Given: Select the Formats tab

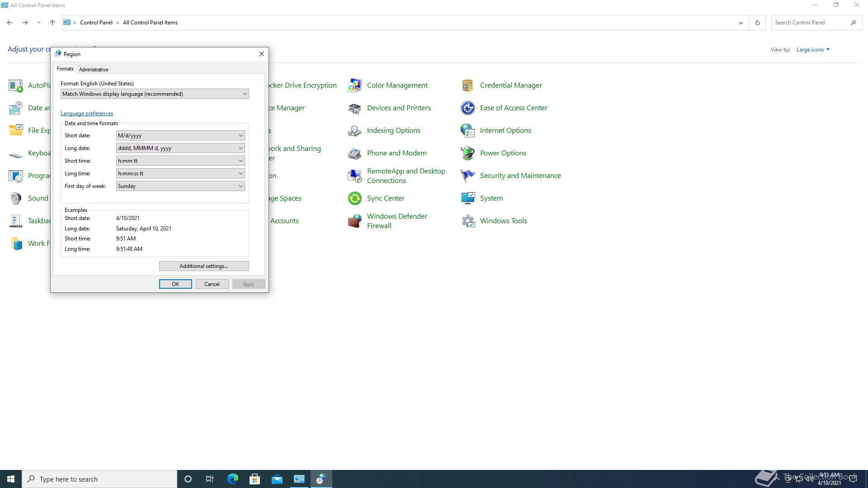Looking at the screenshot, I should click(x=65, y=69).
